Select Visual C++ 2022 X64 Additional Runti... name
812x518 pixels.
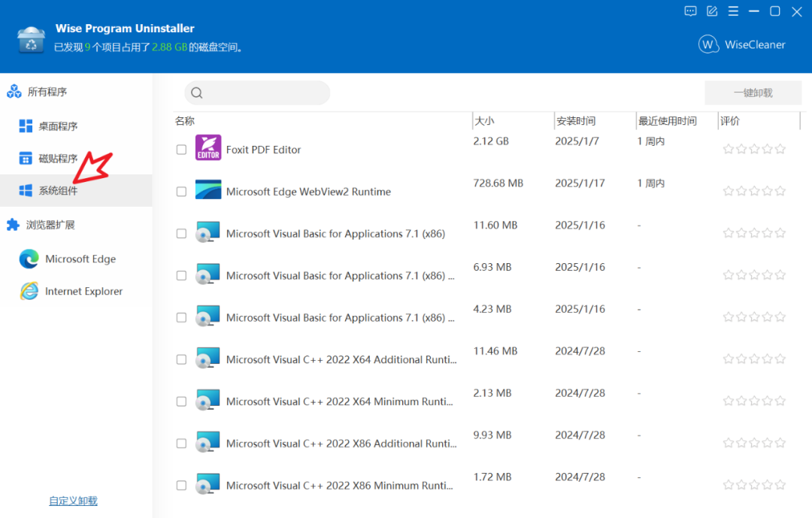point(341,359)
